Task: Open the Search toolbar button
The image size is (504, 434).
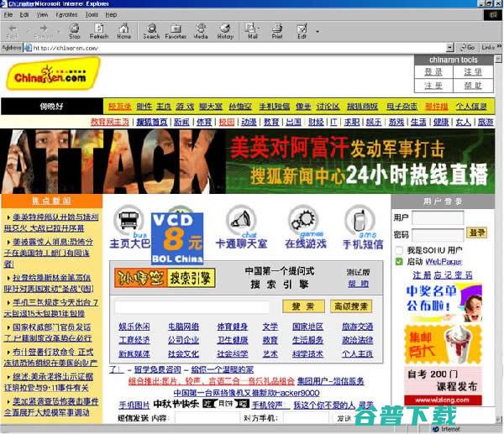Action: [151, 31]
